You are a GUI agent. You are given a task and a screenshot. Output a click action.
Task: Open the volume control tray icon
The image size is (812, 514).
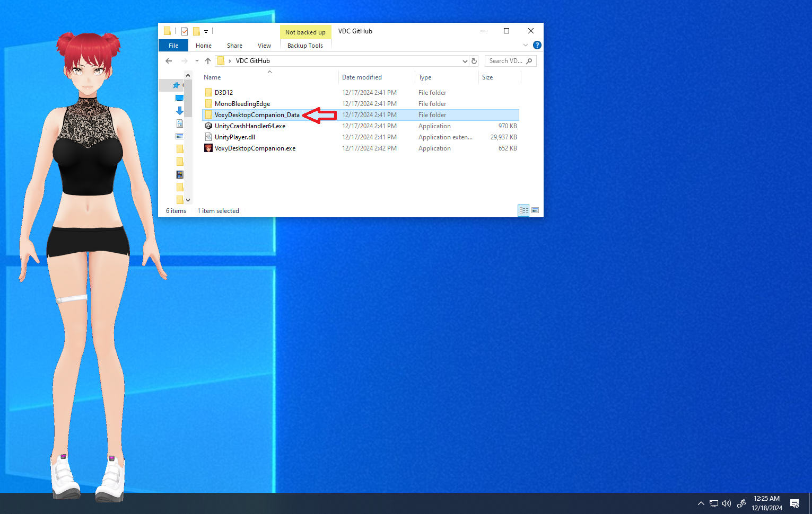[727, 503]
